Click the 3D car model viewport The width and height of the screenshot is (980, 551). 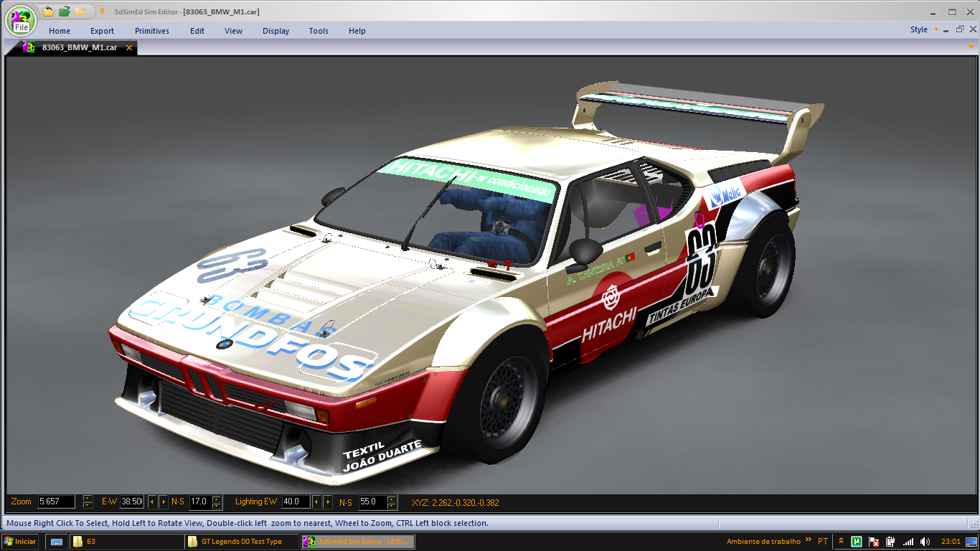pyautogui.click(x=490, y=275)
